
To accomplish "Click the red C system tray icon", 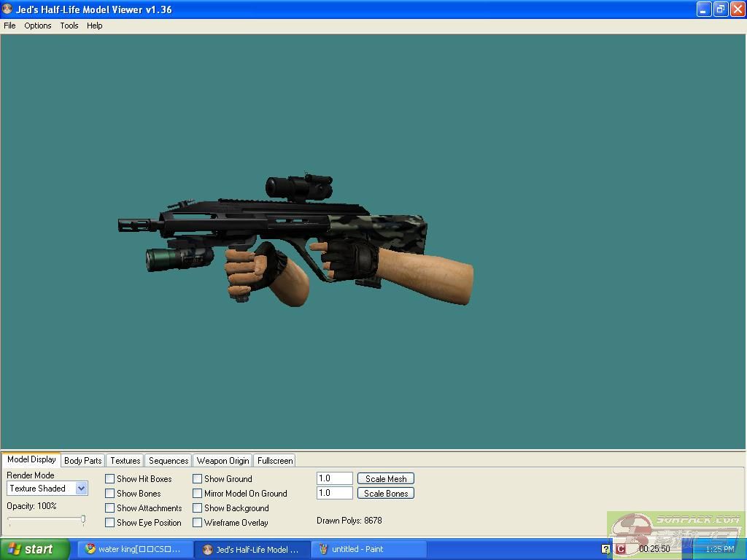I will pos(621,549).
